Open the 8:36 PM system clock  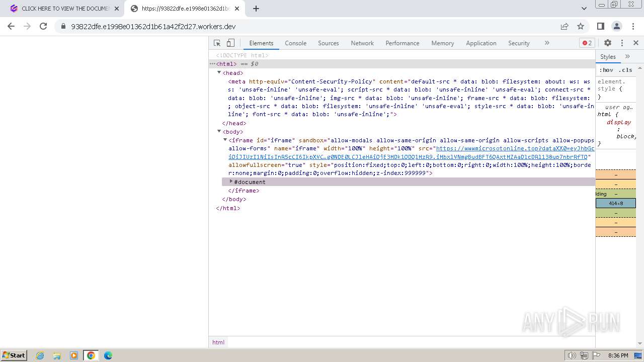pyautogui.click(x=618, y=355)
